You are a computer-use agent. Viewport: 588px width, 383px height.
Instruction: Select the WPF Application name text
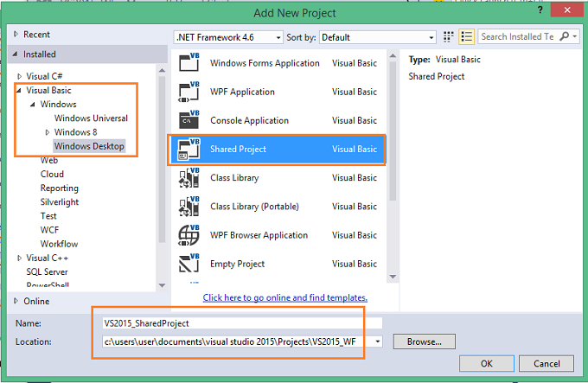(x=242, y=92)
